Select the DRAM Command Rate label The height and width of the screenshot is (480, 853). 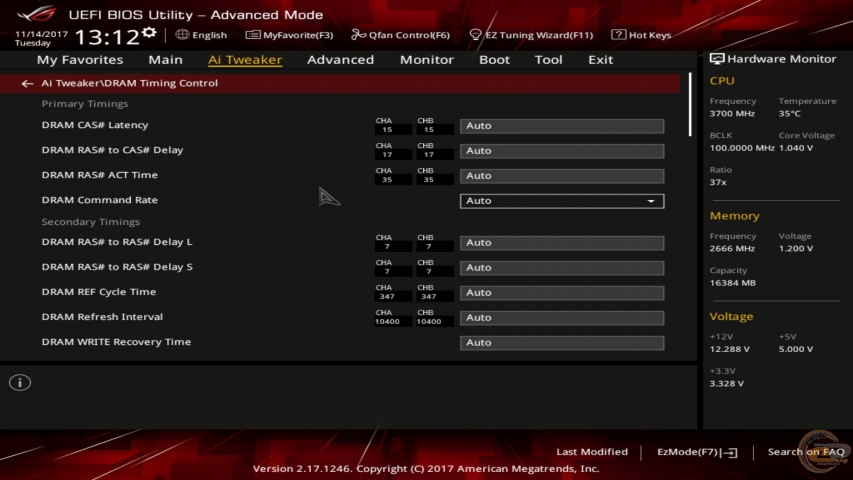point(100,200)
